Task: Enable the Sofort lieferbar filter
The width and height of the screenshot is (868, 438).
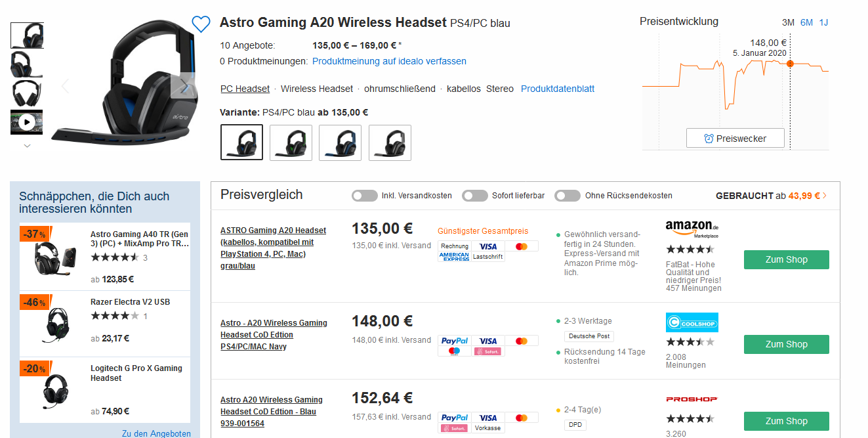Action: click(x=475, y=196)
